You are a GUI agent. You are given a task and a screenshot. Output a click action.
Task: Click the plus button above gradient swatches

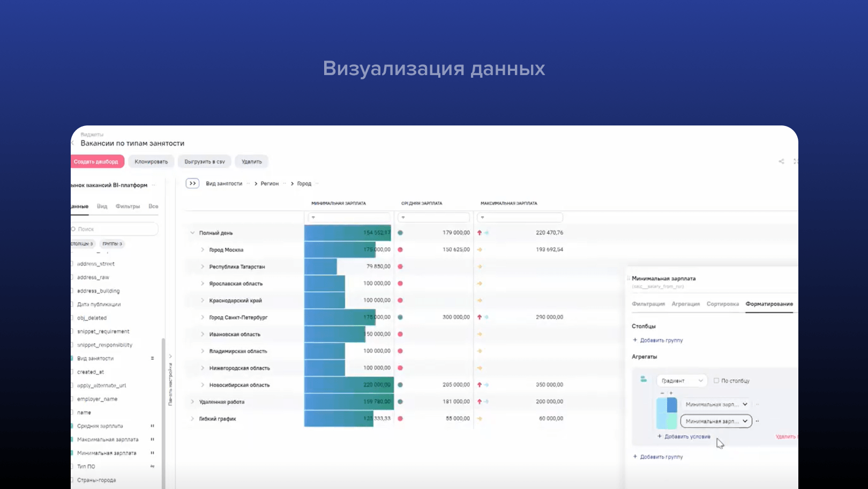click(671, 393)
